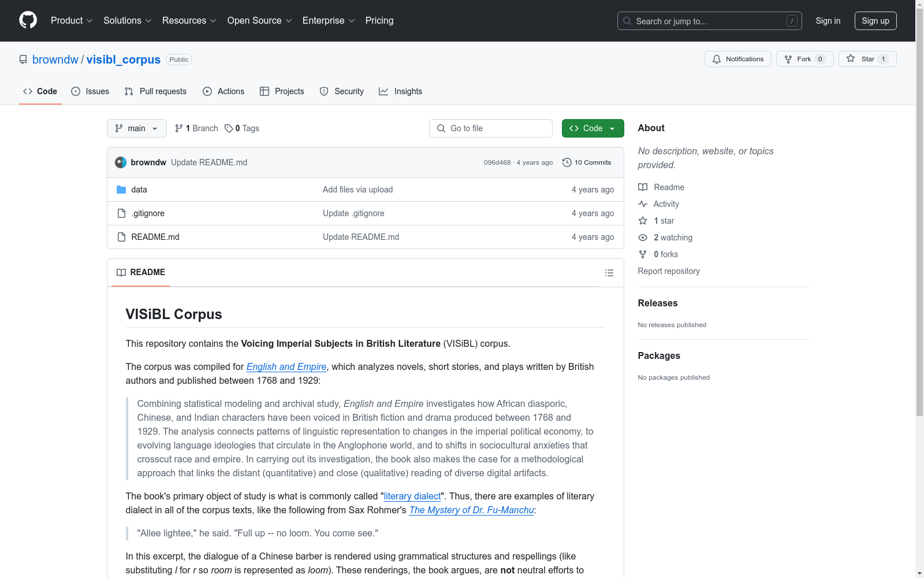The height and width of the screenshot is (578, 924).
Task: Click the Releases heading link
Action: [x=658, y=303]
